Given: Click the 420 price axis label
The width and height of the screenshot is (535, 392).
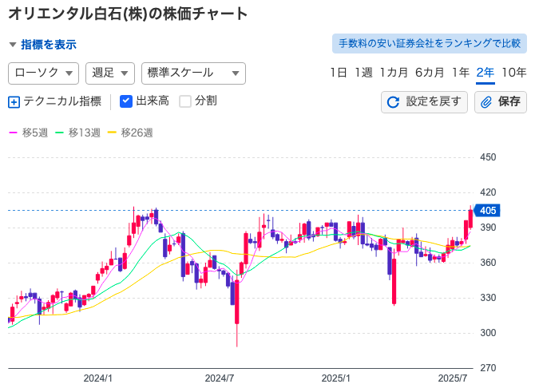Looking at the screenshot, I should point(488,192).
